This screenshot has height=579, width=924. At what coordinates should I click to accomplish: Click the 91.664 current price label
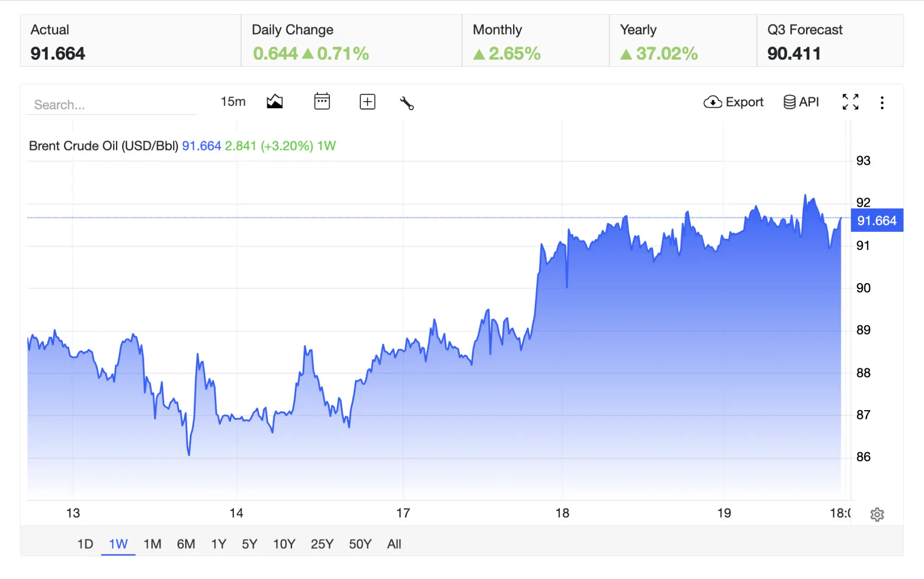[877, 220]
